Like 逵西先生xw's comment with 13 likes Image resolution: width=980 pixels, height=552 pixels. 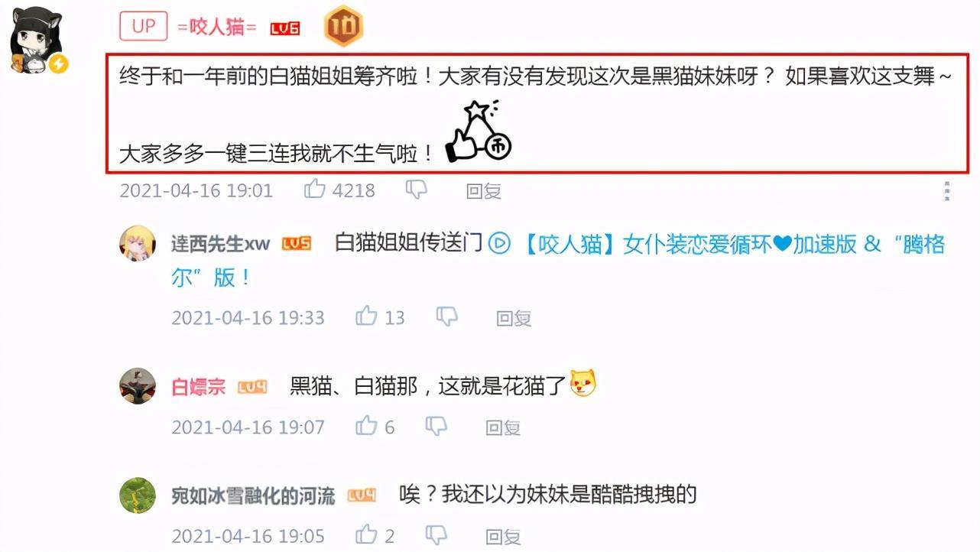(x=367, y=317)
